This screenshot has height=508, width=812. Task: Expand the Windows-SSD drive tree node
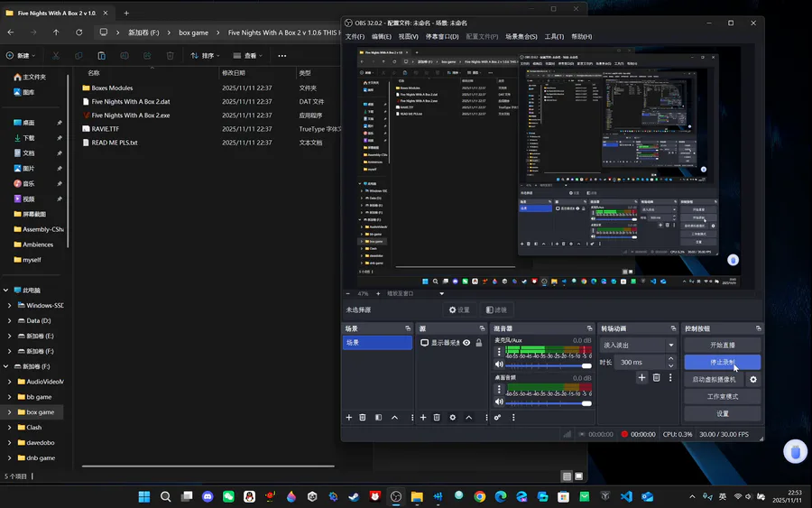coord(9,306)
